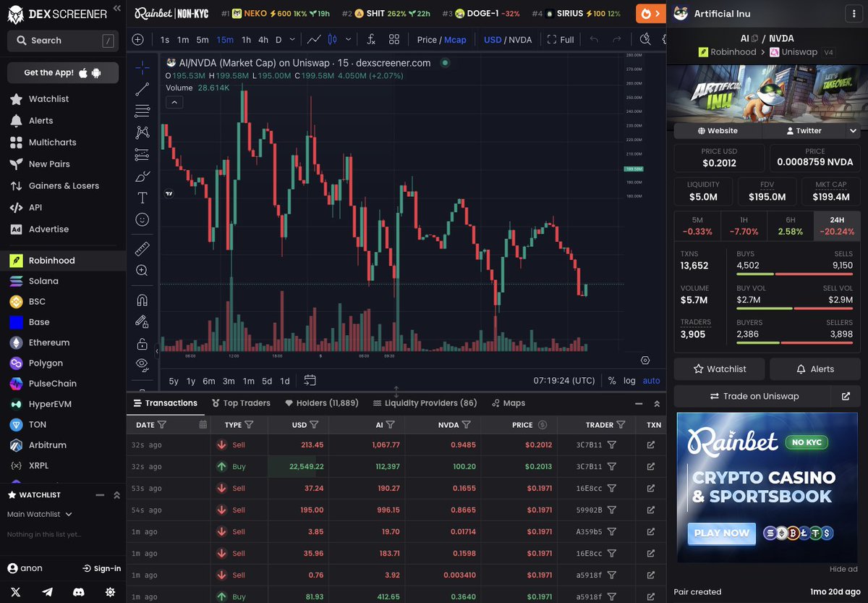
Task: Open Liquidity Providers (86) tab
Action: (x=425, y=403)
